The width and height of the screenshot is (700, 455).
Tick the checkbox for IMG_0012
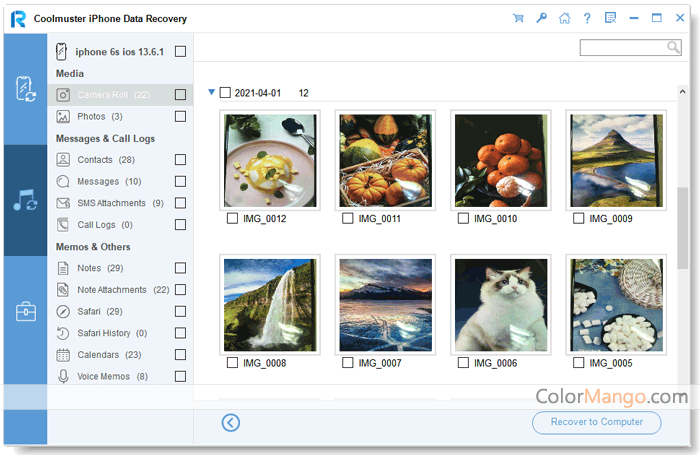click(x=233, y=218)
